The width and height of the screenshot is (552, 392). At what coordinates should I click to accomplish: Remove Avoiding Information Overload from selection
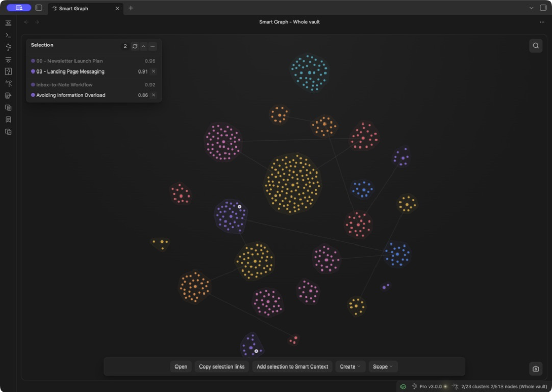click(153, 95)
